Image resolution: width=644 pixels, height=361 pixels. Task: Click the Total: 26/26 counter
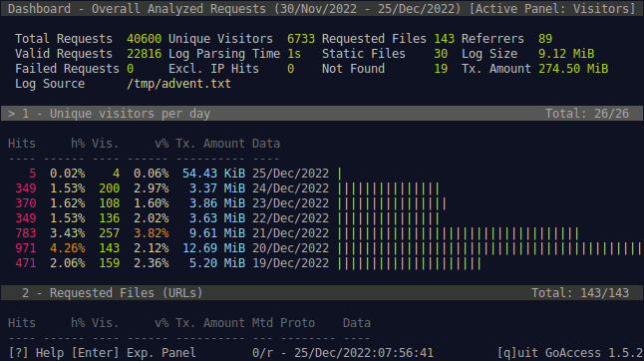(x=587, y=114)
